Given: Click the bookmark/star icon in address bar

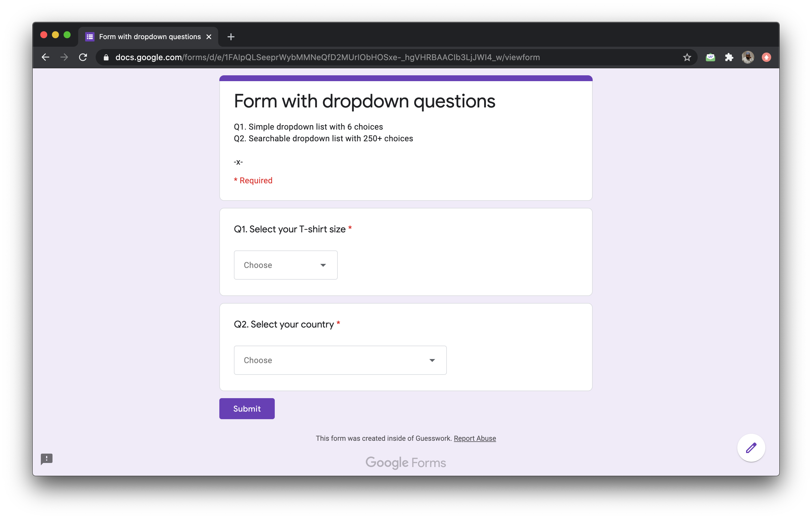Looking at the screenshot, I should (687, 58).
